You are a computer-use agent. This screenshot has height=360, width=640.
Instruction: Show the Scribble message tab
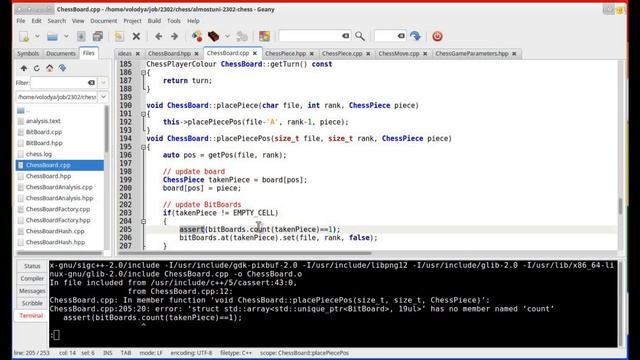pyautogui.click(x=32, y=303)
